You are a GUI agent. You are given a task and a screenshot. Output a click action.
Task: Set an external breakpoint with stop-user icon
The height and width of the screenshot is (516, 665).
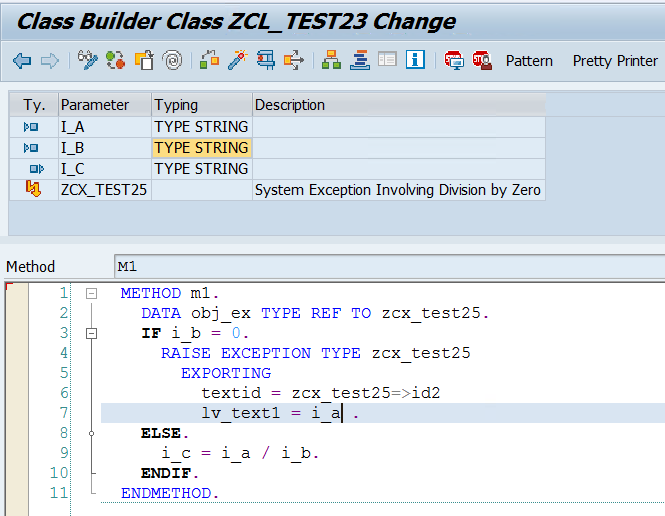click(x=482, y=60)
